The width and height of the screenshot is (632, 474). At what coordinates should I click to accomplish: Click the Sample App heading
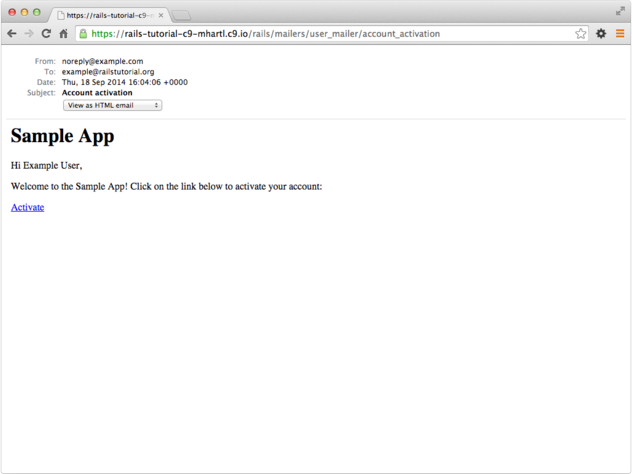pos(62,136)
